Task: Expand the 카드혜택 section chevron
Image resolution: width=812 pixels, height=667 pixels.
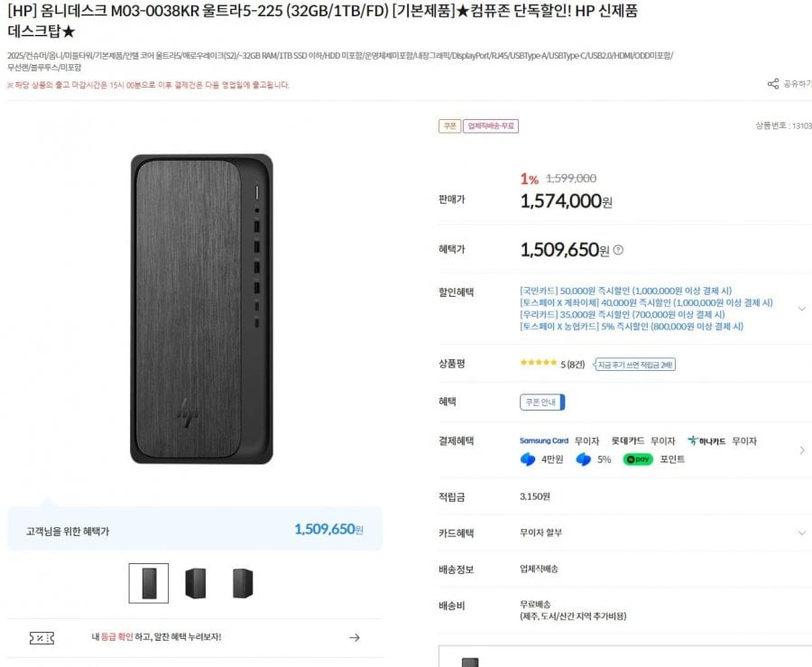Action: [x=801, y=533]
